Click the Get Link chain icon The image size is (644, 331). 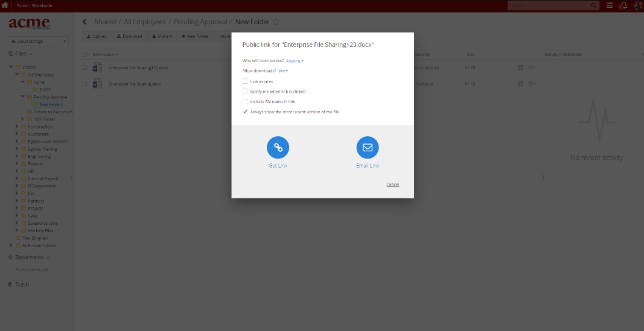click(x=278, y=147)
